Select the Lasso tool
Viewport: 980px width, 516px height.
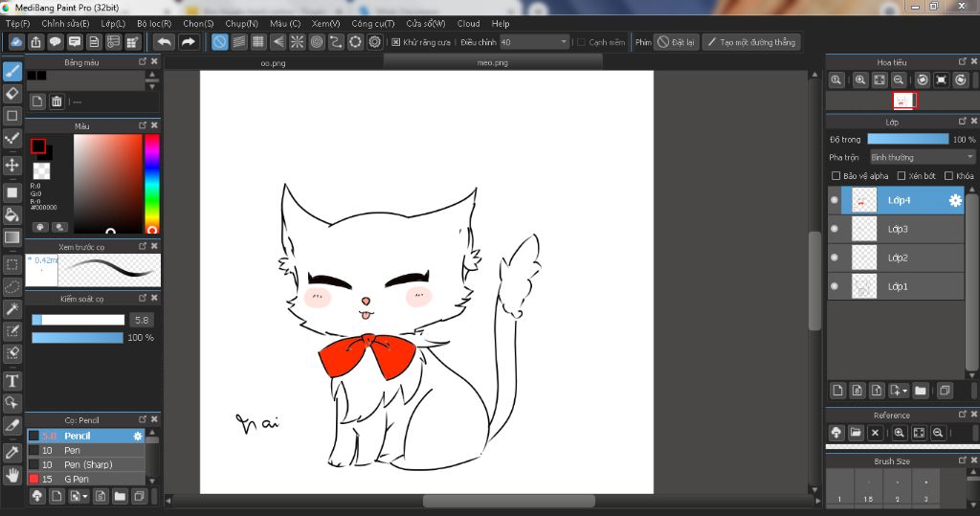coord(12,287)
